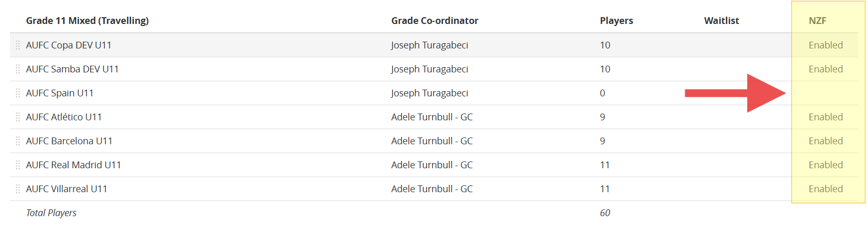Click the drag handle for AUFC Samba DEV U11

pos(18,69)
